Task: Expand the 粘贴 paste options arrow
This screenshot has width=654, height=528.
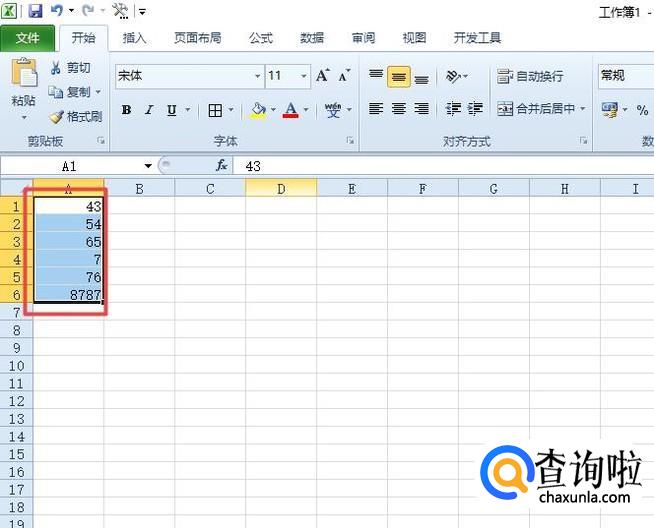Action: pyautogui.click(x=24, y=118)
